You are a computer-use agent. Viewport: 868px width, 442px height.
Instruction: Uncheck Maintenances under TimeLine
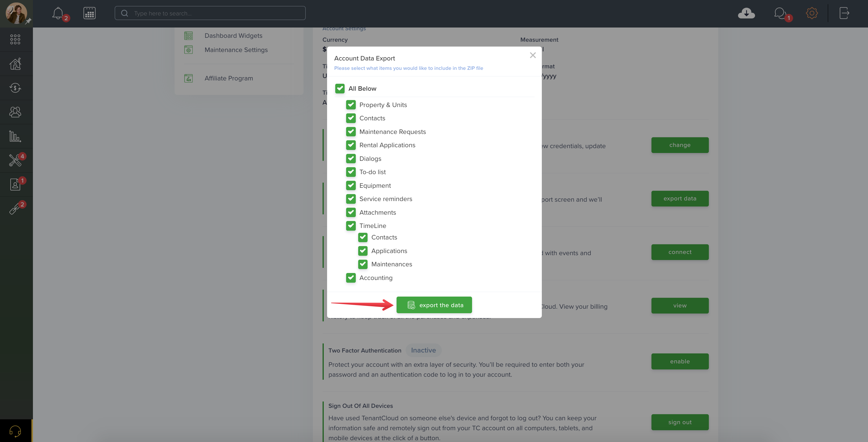point(363,264)
